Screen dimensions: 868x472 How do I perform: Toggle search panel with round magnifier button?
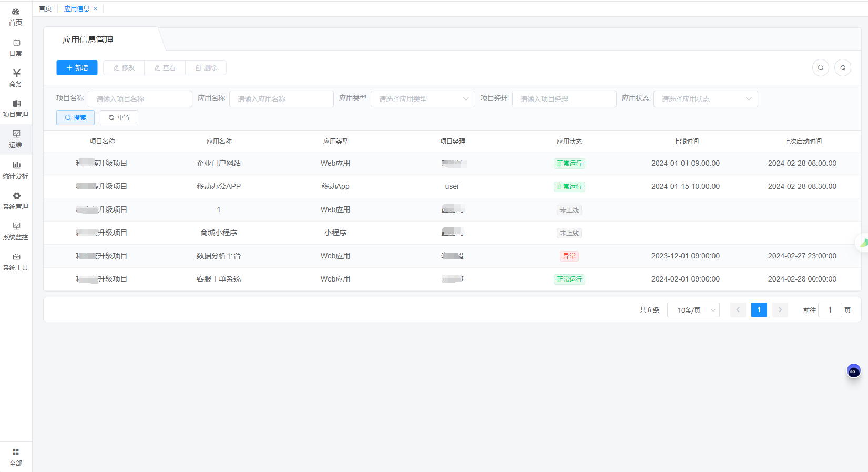click(820, 68)
